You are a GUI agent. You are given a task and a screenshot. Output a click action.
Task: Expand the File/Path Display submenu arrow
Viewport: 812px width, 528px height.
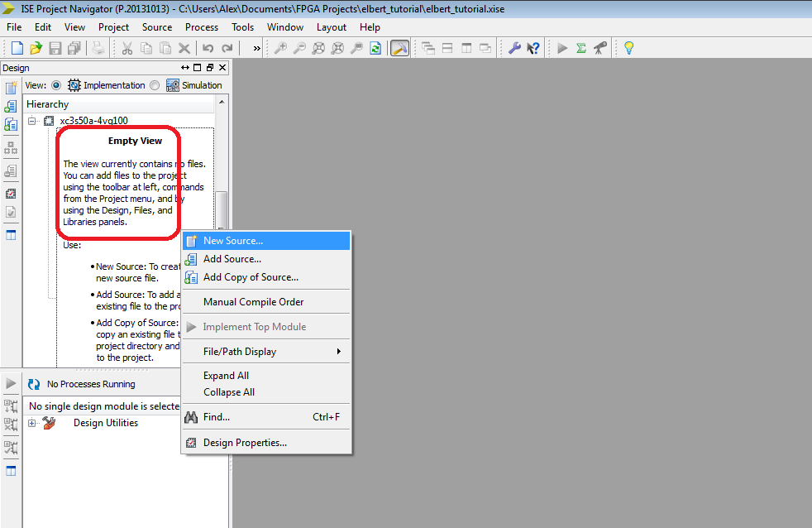[339, 351]
